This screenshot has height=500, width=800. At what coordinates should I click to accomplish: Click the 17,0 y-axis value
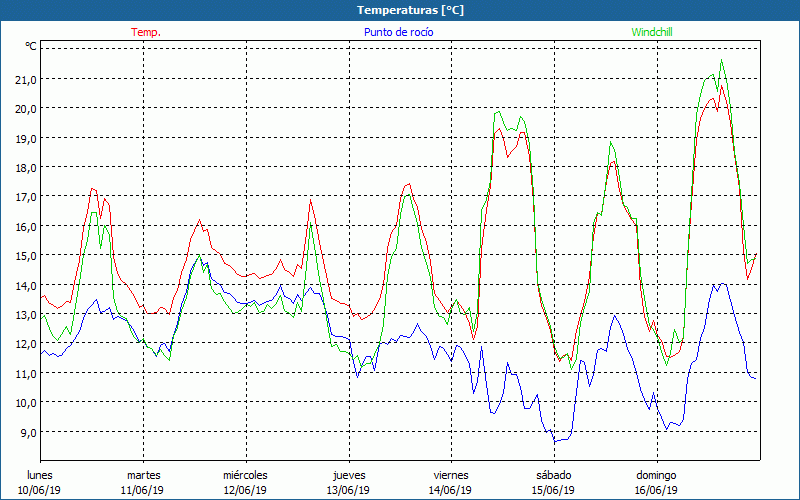tap(26, 197)
